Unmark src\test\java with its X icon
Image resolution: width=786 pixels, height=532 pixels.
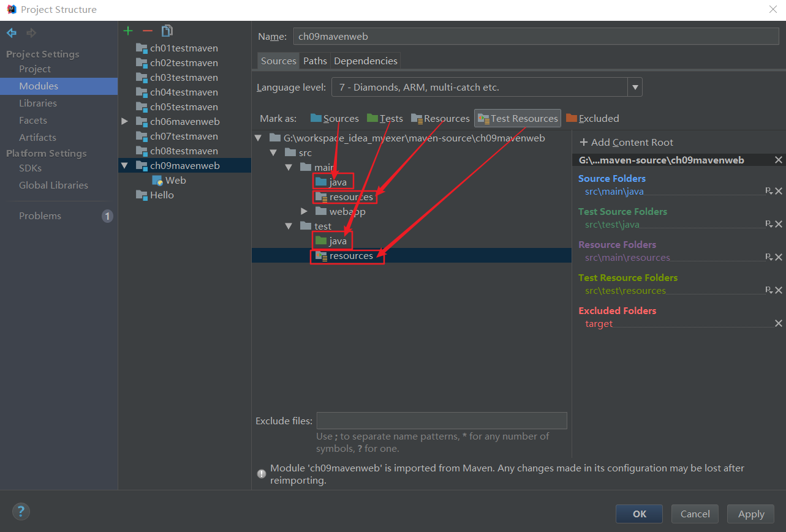point(779,224)
